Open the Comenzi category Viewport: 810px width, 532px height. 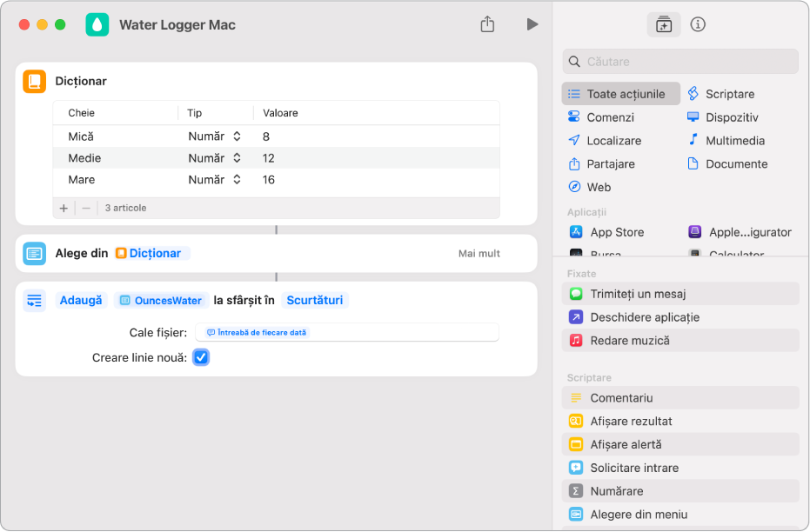[x=601, y=117]
